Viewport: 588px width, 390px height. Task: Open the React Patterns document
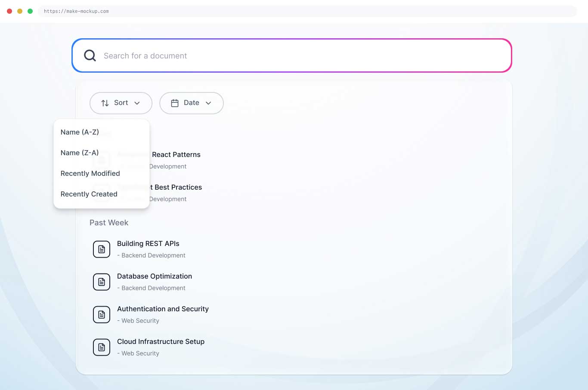pos(176,154)
